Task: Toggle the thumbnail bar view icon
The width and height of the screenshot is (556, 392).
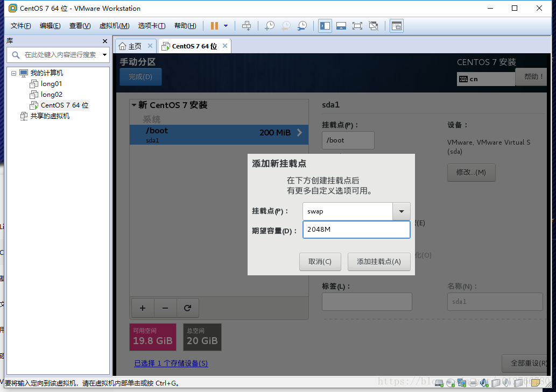Action: (341, 25)
